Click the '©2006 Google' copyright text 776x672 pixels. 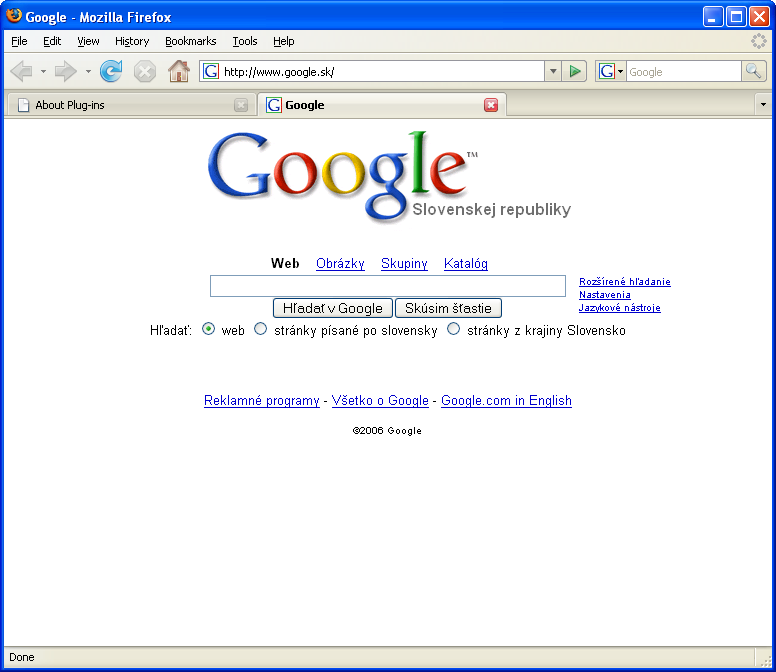coord(387,431)
